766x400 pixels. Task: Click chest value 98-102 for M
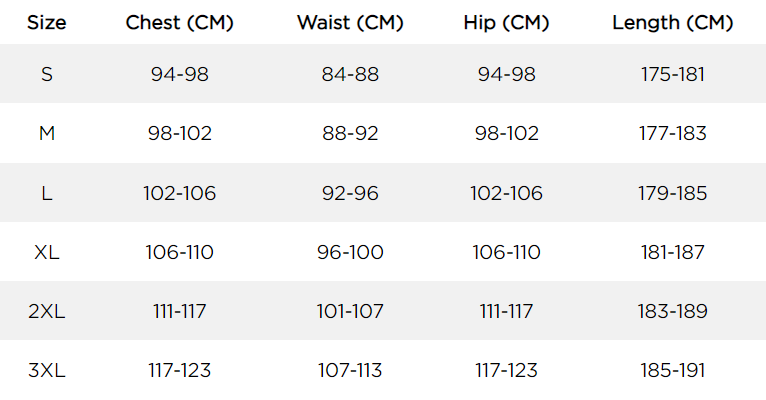tap(179, 133)
